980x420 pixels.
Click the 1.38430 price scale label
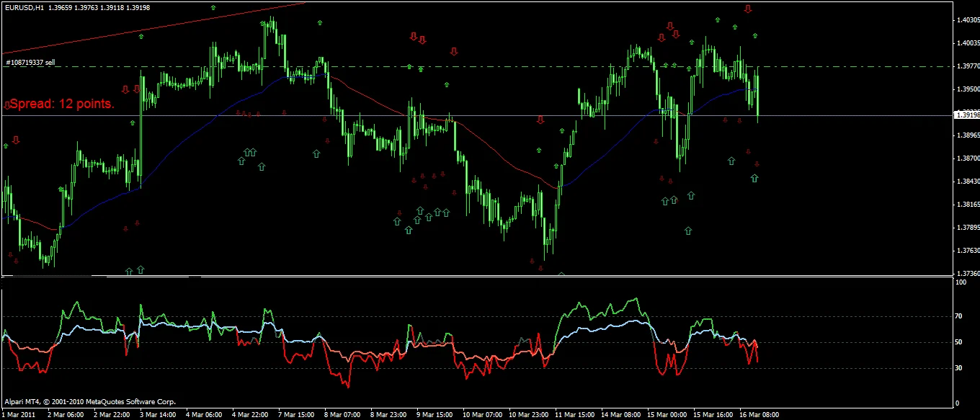[968, 182]
